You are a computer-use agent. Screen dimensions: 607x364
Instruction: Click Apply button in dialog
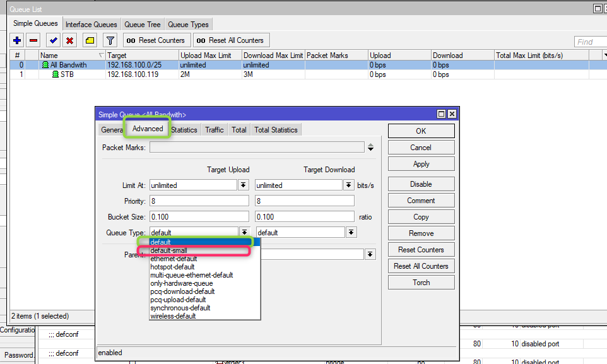click(x=421, y=164)
